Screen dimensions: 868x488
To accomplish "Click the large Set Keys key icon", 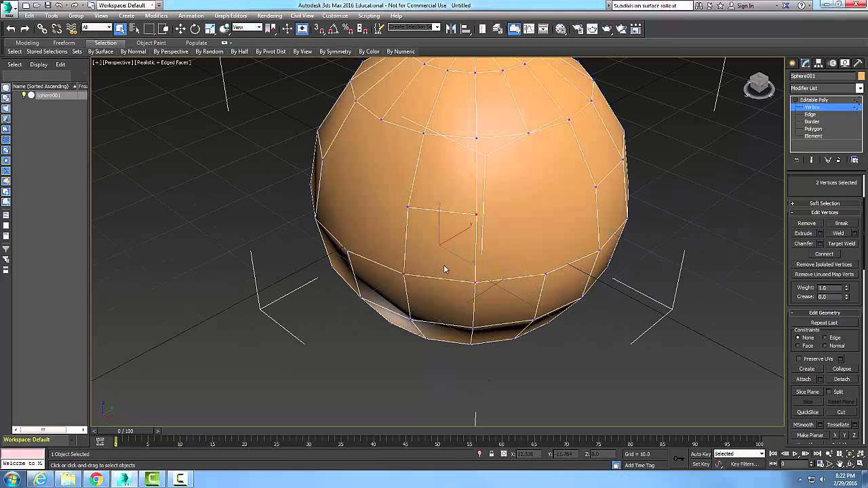I will tap(678, 458).
